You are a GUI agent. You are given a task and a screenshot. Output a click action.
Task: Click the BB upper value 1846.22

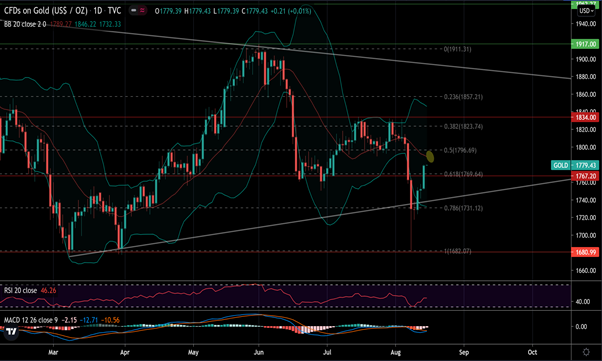click(85, 24)
